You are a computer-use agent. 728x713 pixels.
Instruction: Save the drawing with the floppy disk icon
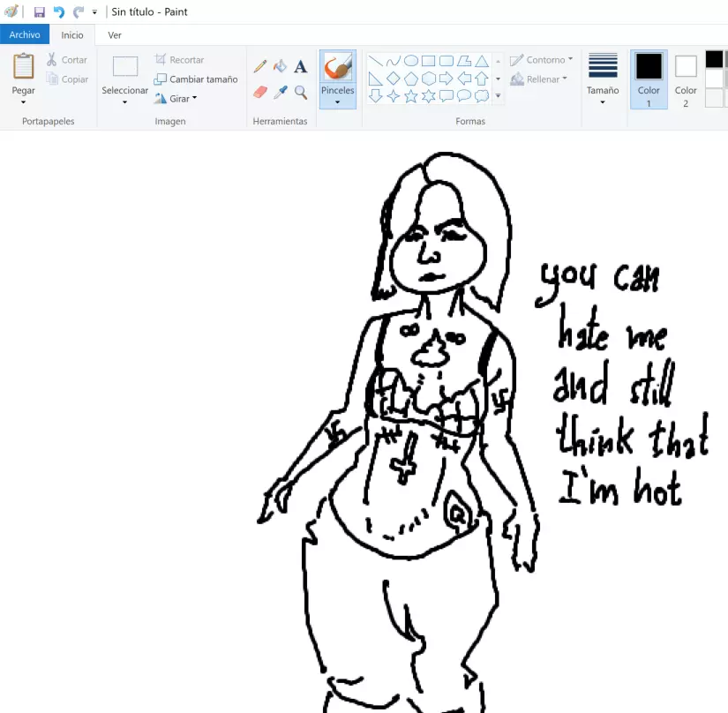coord(40,12)
